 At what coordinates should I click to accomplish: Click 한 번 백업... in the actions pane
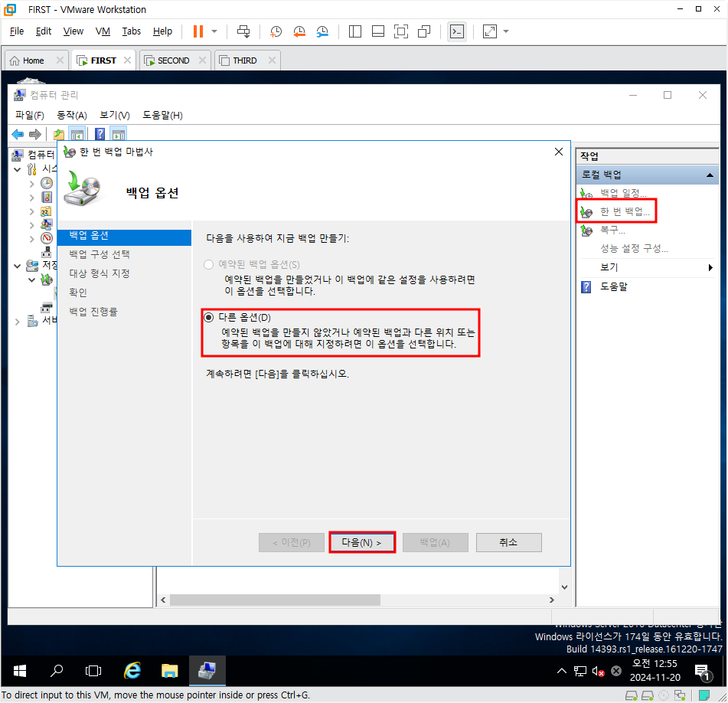point(625,211)
